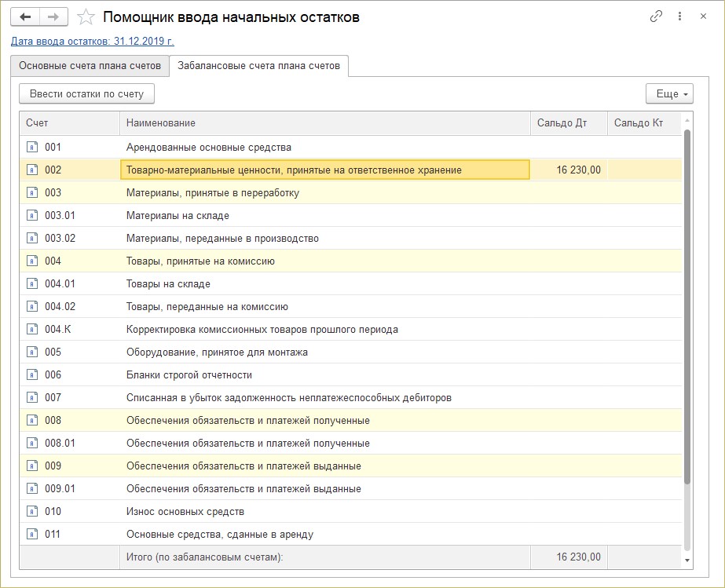
Task: Select the 'Товарно-материальные ценности' name cell
Action: point(325,170)
